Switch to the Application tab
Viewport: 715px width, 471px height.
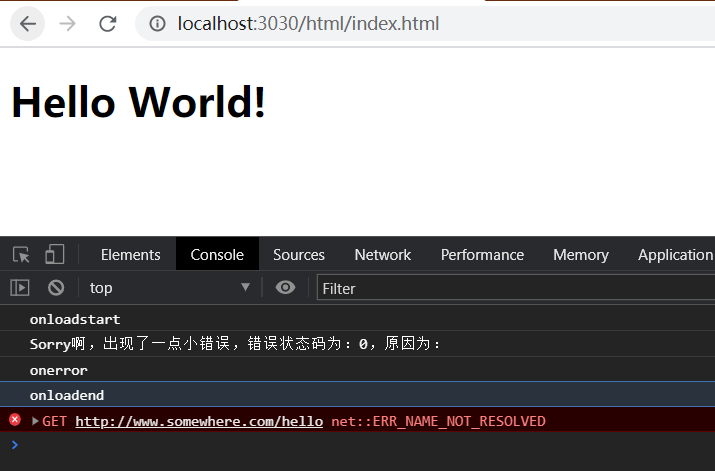click(x=675, y=254)
